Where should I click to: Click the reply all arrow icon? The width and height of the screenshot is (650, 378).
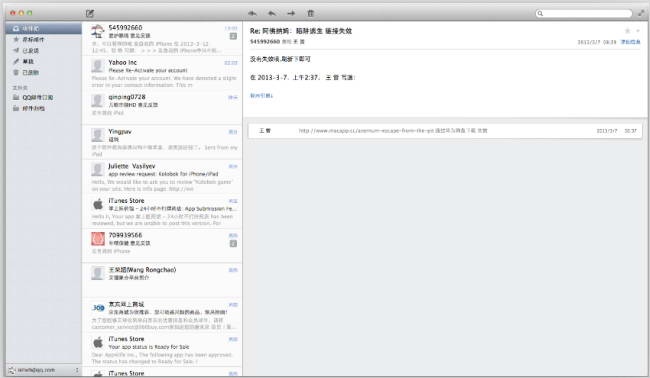point(252,13)
